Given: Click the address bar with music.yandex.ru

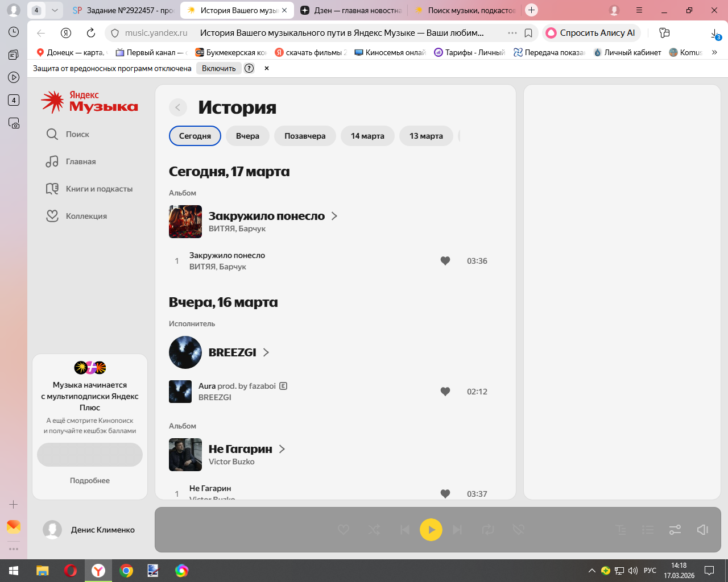Looking at the screenshot, I should point(156,33).
